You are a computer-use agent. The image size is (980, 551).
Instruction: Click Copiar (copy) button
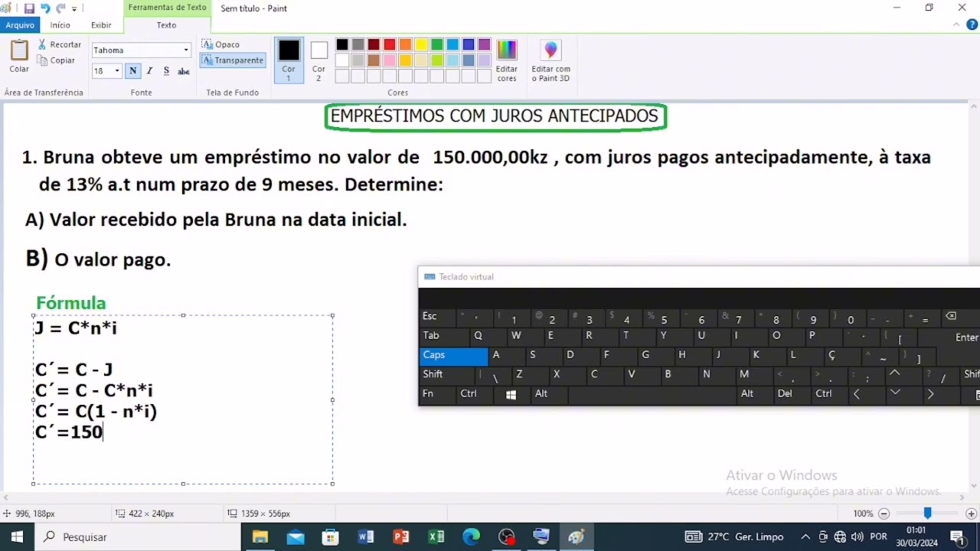pos(56,60)
